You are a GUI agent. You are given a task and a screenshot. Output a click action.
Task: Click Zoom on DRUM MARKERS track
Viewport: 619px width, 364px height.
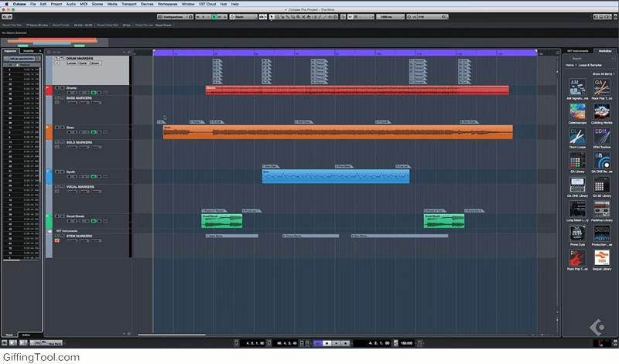(x=95, y=63)
